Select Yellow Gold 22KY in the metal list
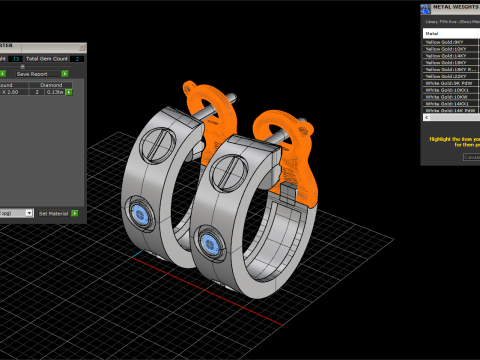 451,76
